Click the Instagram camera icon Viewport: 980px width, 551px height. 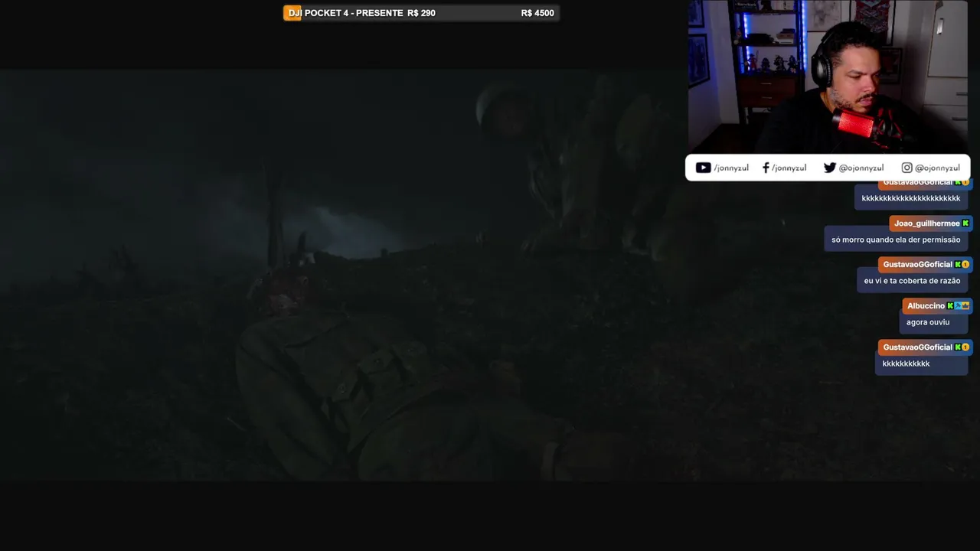(906, 168)
